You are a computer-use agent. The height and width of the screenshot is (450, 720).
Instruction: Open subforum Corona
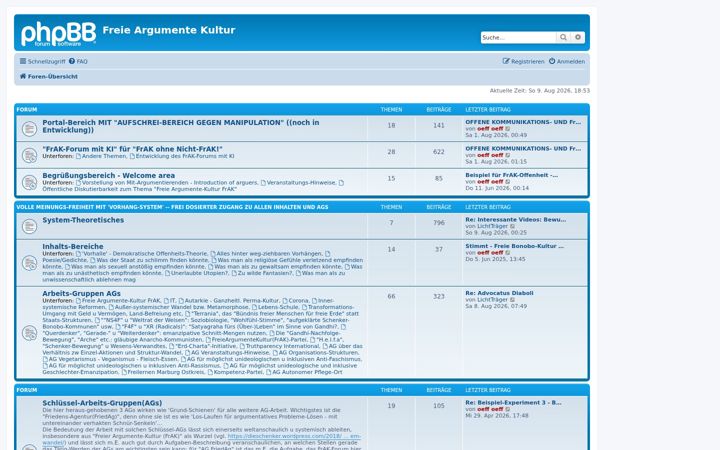point(298,300)
